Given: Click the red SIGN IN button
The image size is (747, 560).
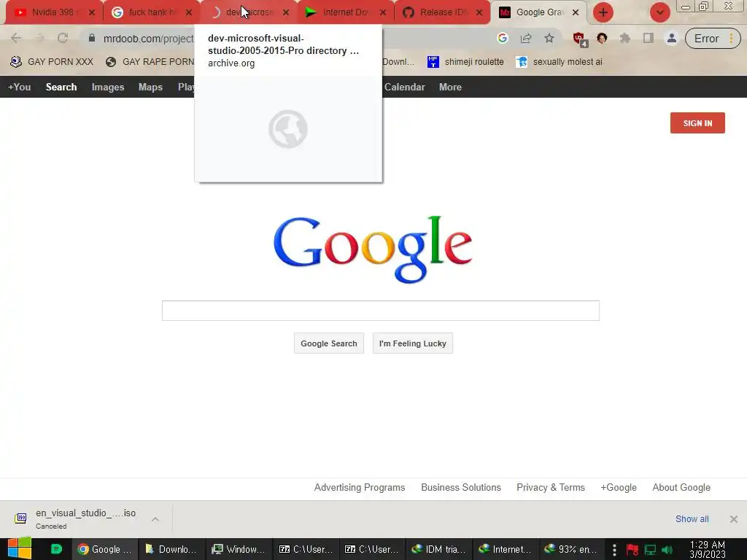Looking at the screenshot, I should click(x=697, y=122).
